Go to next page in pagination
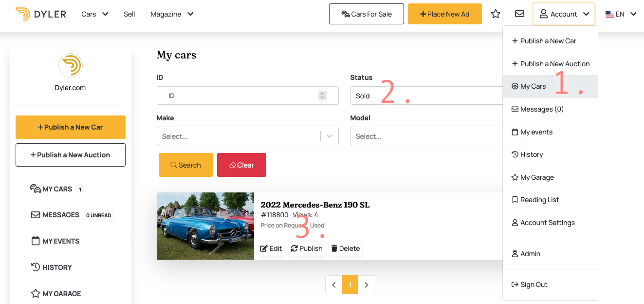The image size is (644, 304). coord(367,285)
